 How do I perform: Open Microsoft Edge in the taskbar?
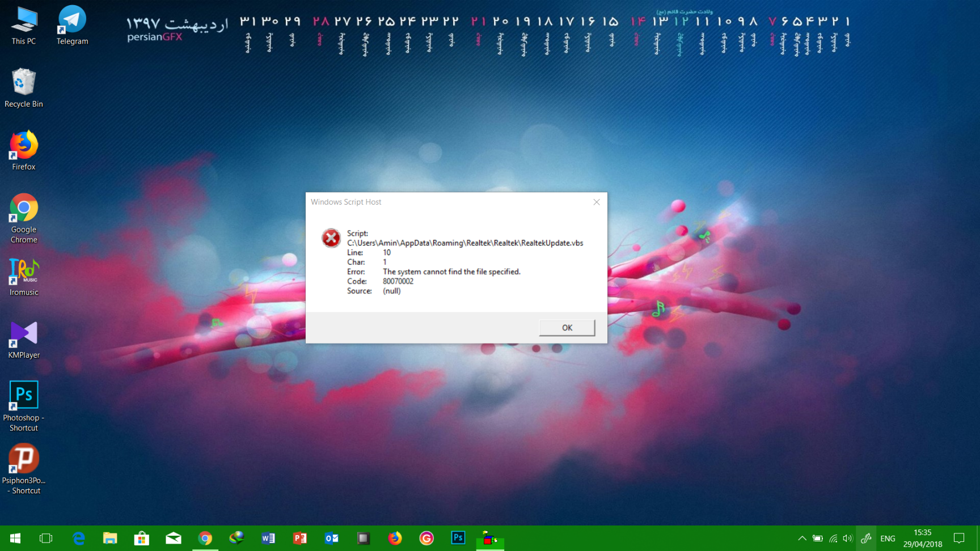(78, 538)
